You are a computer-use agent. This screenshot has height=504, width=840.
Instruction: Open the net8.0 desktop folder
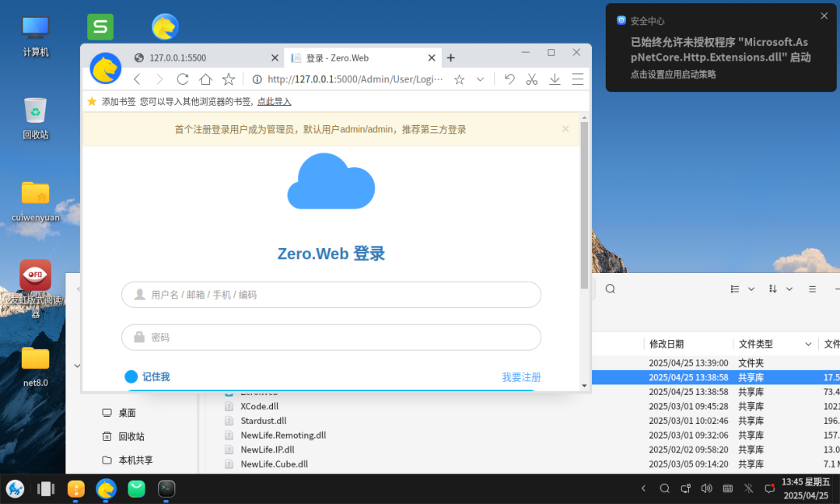coord(35,367)
